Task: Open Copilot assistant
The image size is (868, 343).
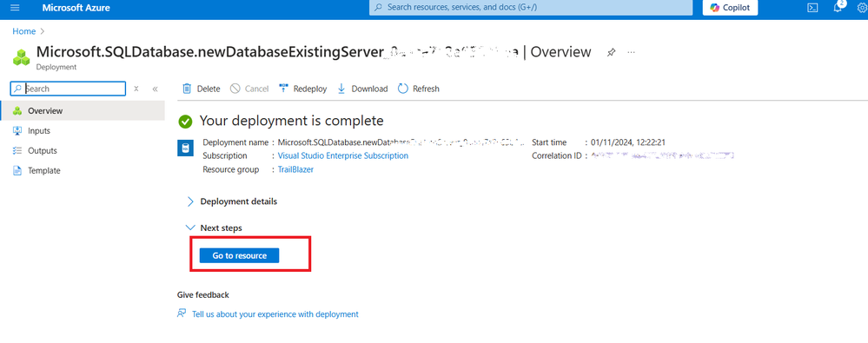Action: click(x=730, y=8)
